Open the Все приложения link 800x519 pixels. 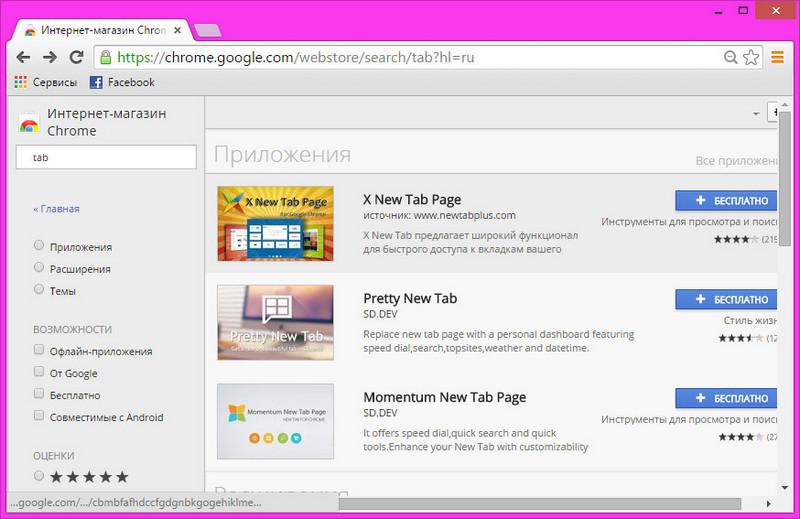[x=736, y=161]
